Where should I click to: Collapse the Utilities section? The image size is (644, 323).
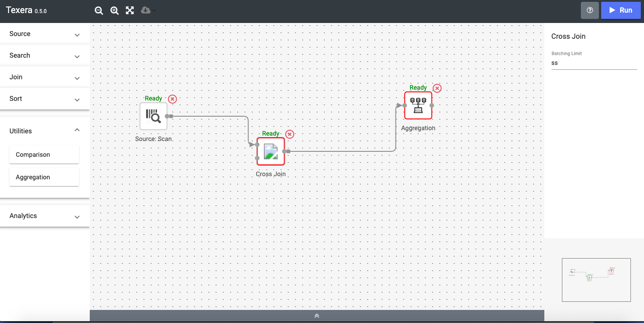[44, 131]
